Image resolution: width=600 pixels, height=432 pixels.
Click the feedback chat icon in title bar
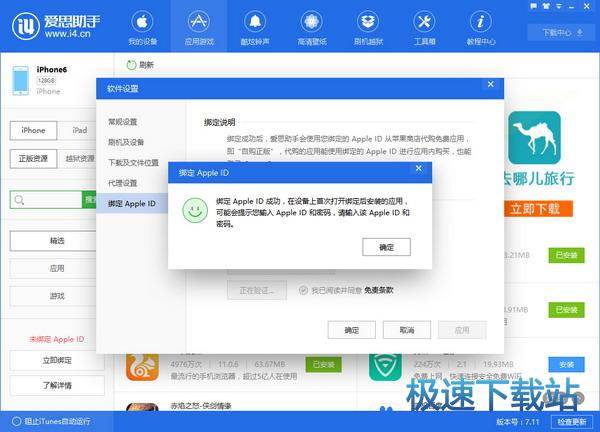click(x=534, y=6)
